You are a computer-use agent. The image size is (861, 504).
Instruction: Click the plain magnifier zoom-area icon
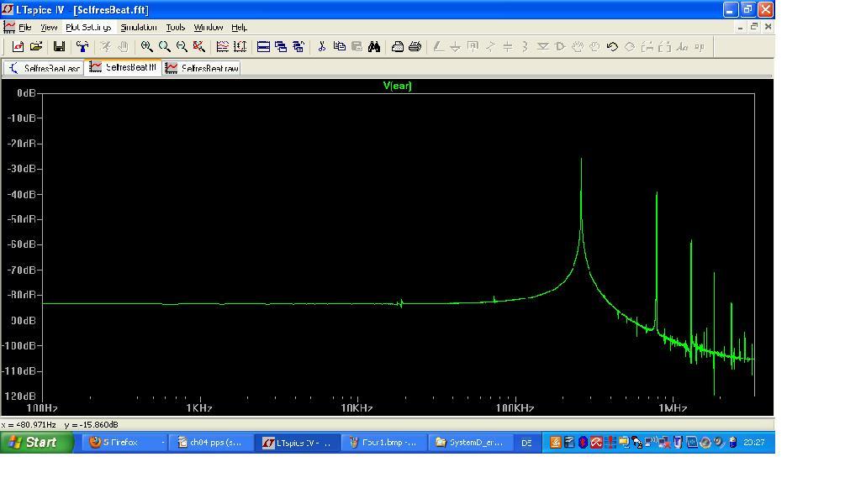click(x=164, y=47)
